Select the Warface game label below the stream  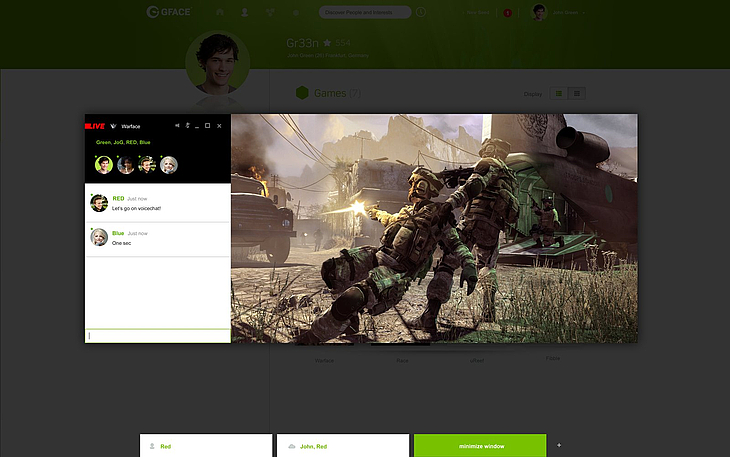pyautogui.click(x=324, y=361)
